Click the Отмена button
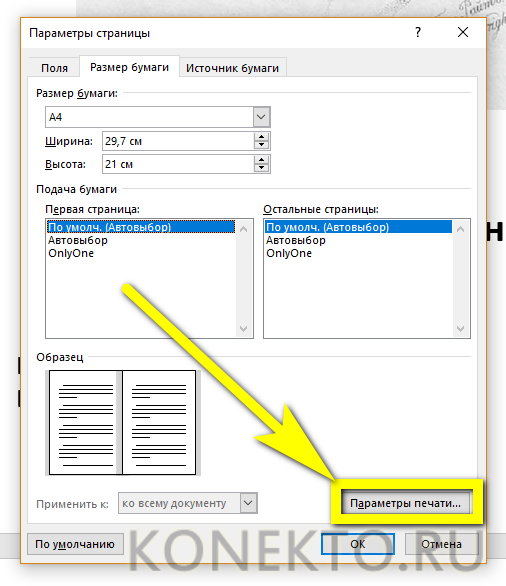The width and height of the screenshot is (506, 586). click(441, 544)
